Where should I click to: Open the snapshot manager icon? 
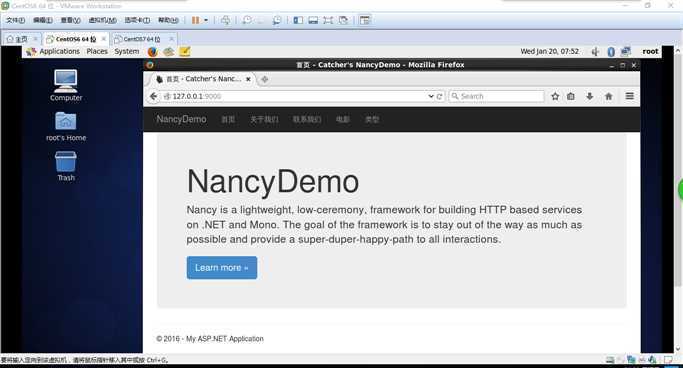tap(277, 20)
